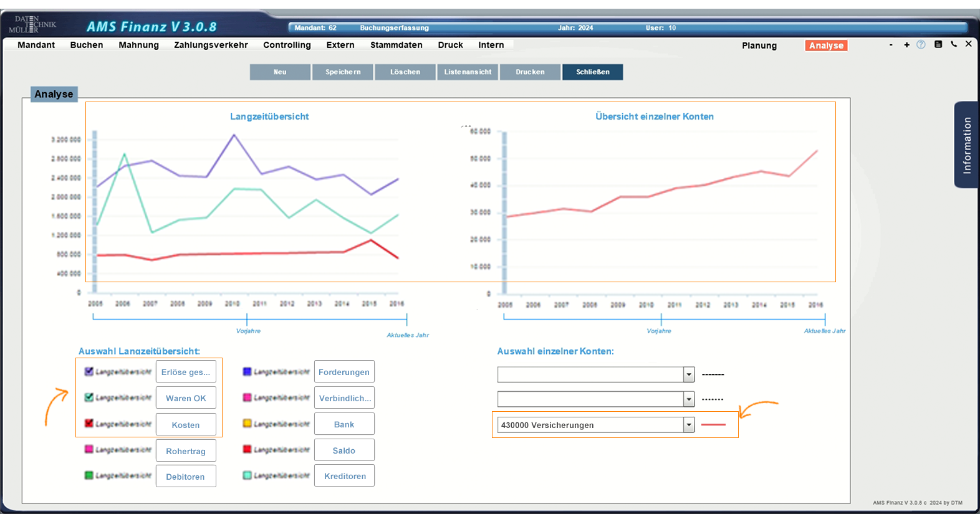Open the Zahlungsverkehr menu
980x514 pixels.
tap(211, 45)
